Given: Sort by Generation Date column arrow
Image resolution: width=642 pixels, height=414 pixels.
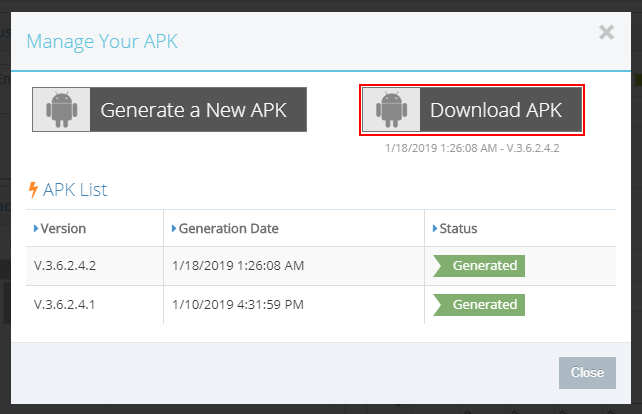Looking at the screenshot, I should click(x=174, y=228).
